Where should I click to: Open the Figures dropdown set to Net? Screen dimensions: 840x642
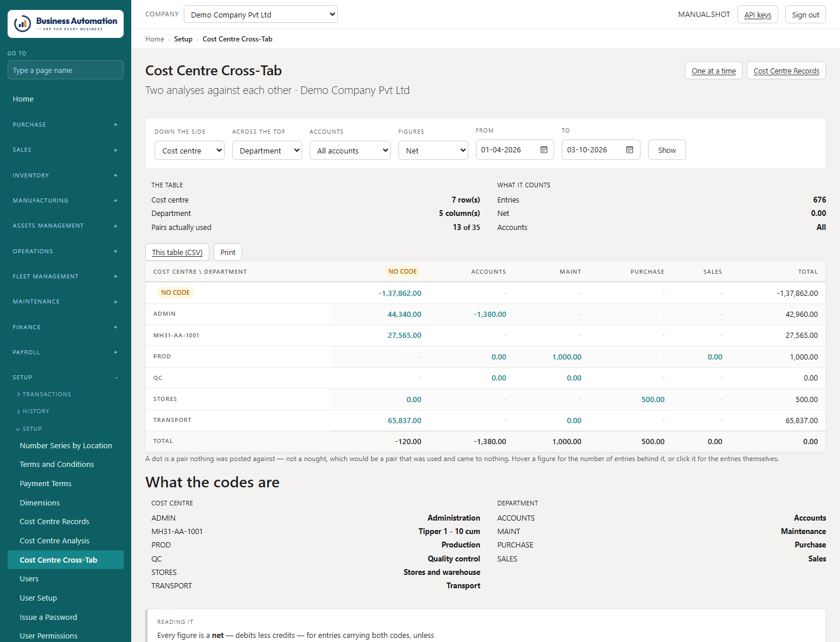433,151
